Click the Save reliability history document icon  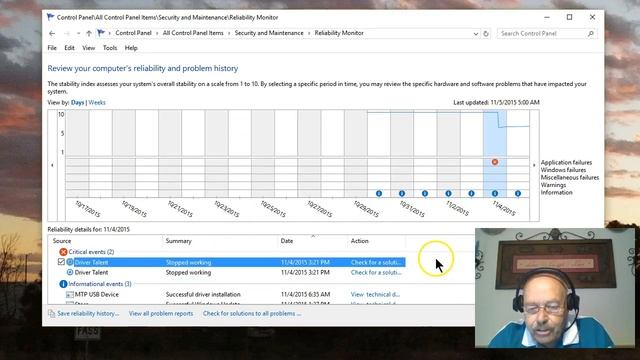pos(51,313)
